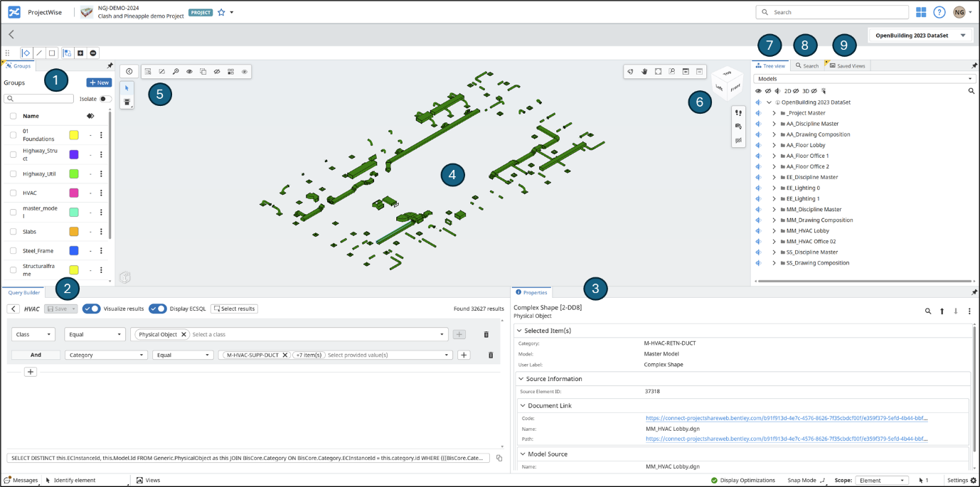Turn off the Visualize results toggle
Image resolution: width=980 pixels, height=487 pixels.
click(92, 309)
